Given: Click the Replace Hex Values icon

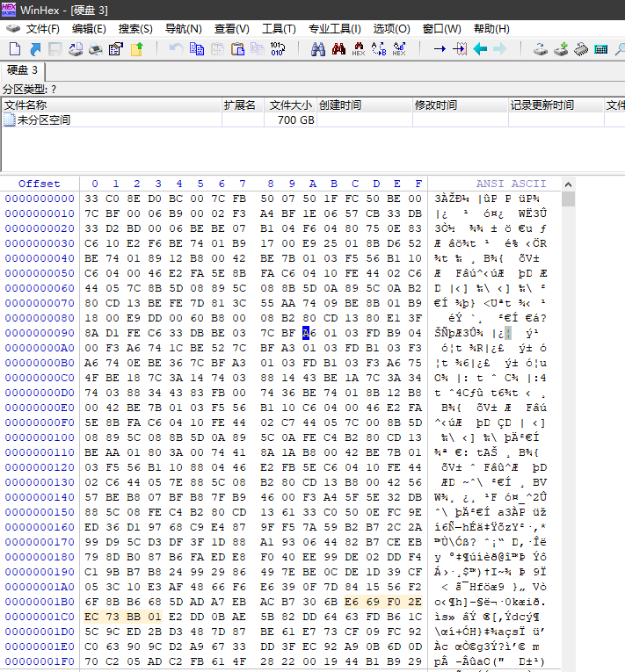Looking at the screenshot, I should (x=399, y=49).
